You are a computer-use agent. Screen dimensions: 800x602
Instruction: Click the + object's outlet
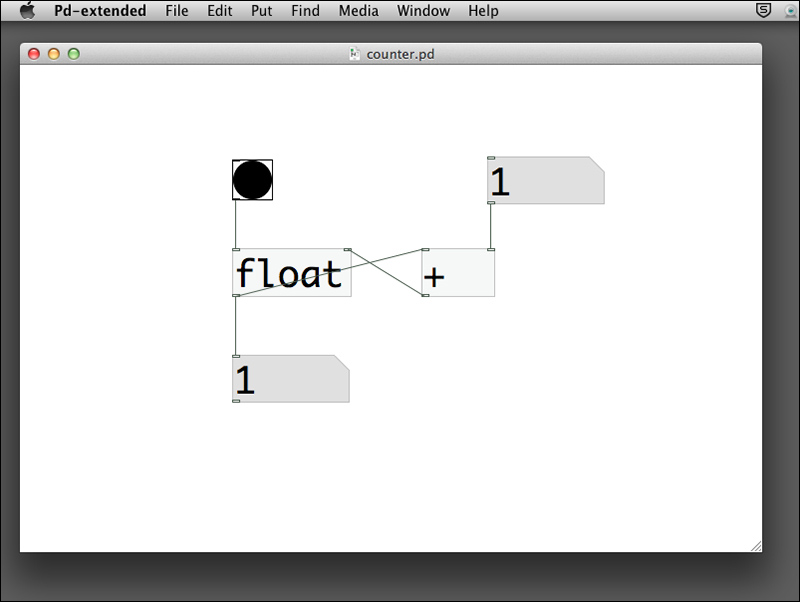pyautogui.click(x=425, y=295)
